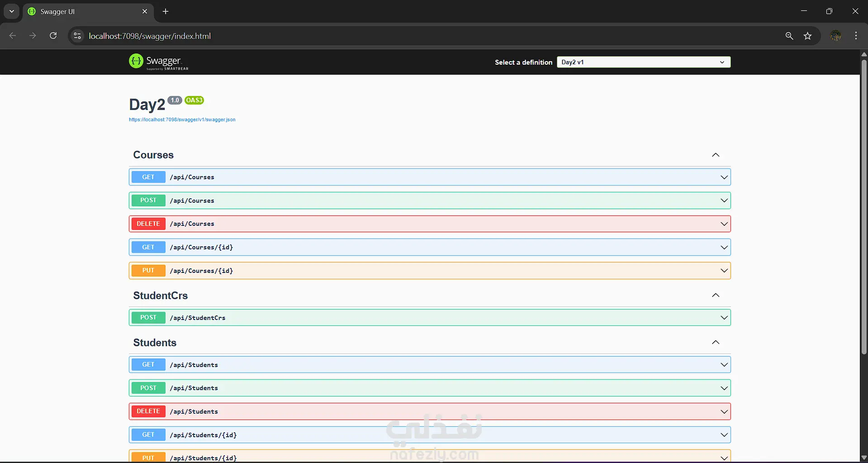Expand POST /api/Courses chevron

(x=724, y=200)
